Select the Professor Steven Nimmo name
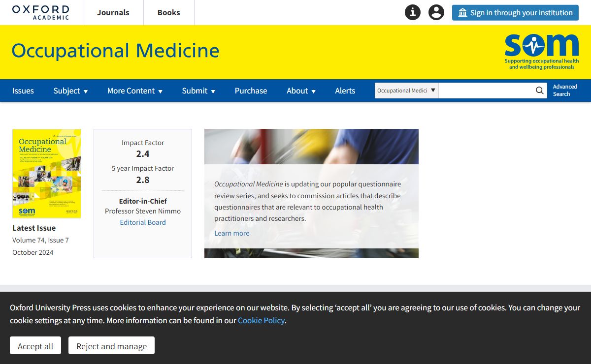The height and width of the screenshot is (364, 591). coord(143,211)
